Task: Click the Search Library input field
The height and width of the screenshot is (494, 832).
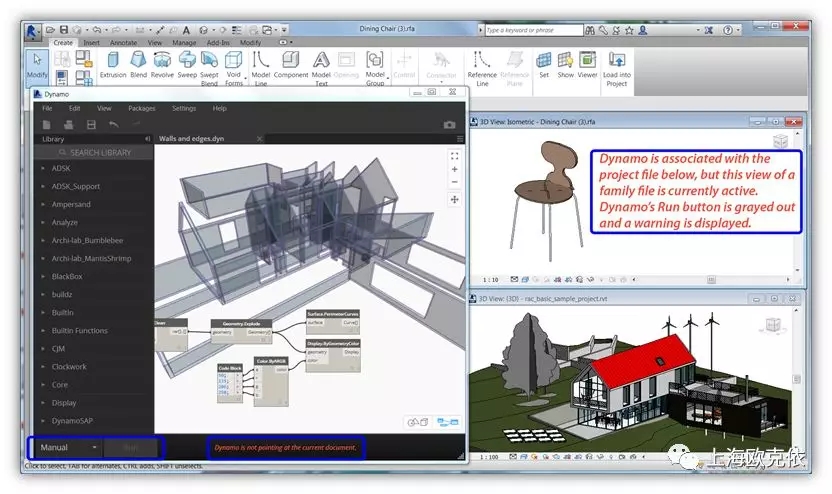Action: [100, 153]
